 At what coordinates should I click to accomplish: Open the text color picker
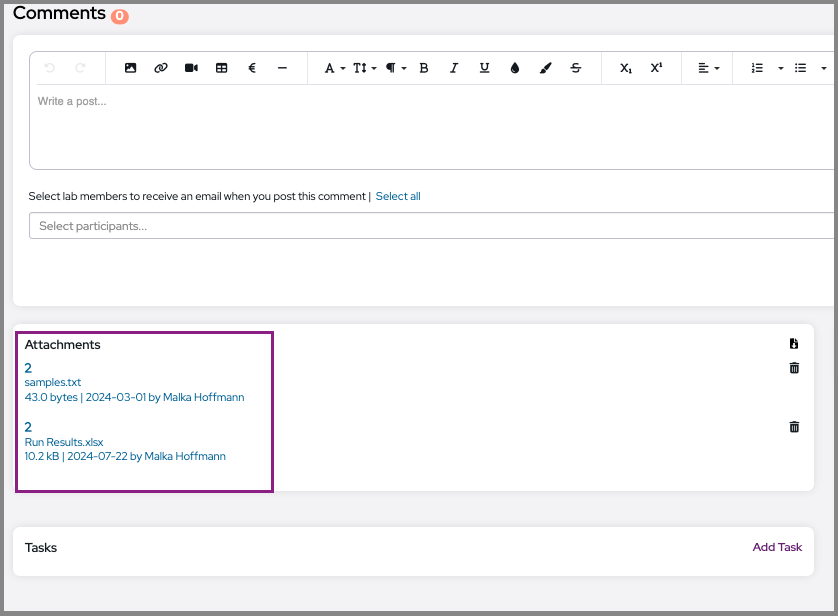coord(515,68)
